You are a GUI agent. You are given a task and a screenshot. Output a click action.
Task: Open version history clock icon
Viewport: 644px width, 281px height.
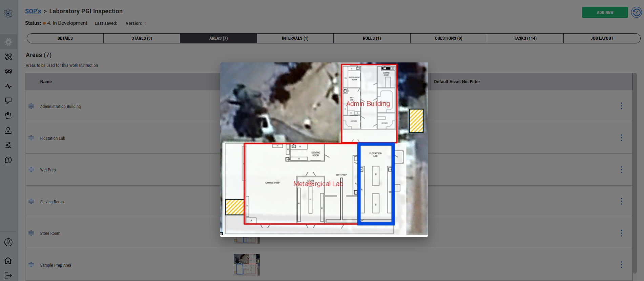(x=637, y=13)
